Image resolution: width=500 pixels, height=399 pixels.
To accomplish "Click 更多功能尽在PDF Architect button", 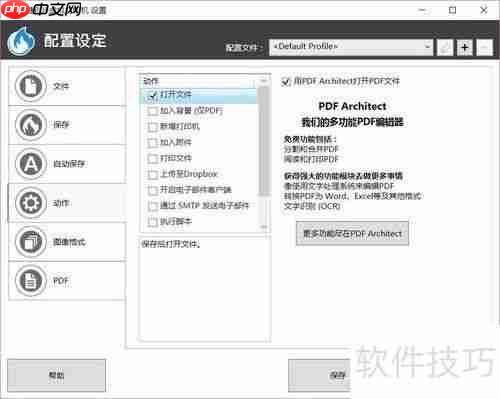I will coord(352,234).
